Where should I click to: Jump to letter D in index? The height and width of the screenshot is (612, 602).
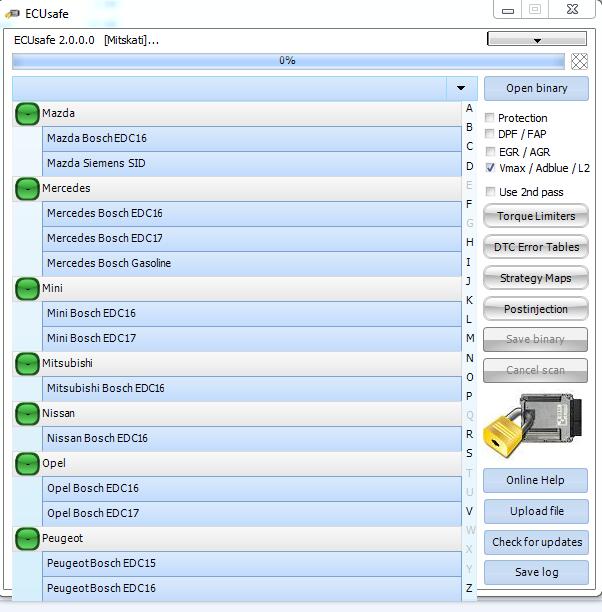469,166
